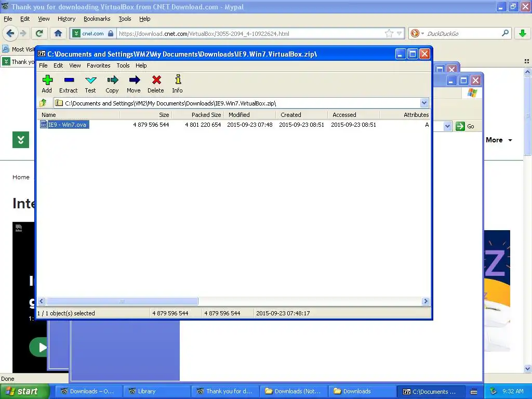Screen dimensions: 532x399
Task: Click the browser Back arrow button
Action: pyautogui.click(x=10, y=33)
